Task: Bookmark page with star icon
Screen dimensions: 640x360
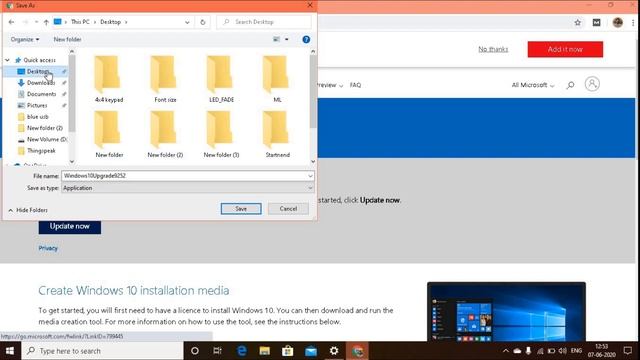Action: [x=578, y=23]
